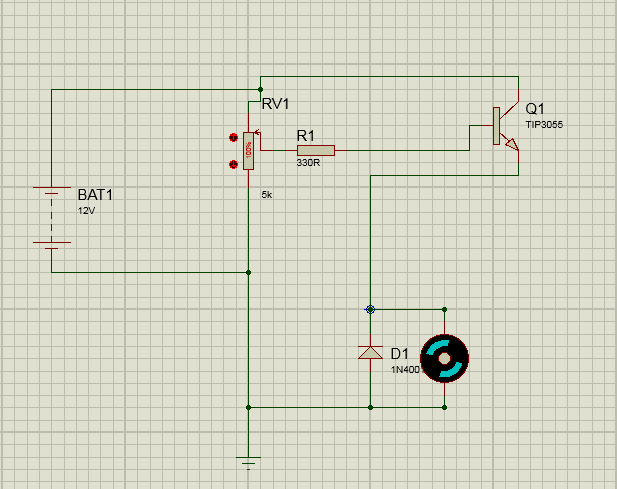Decrease RV1 with the lower red arrow
The height and width of the screenshot is (489, 617).
[233, 164]
